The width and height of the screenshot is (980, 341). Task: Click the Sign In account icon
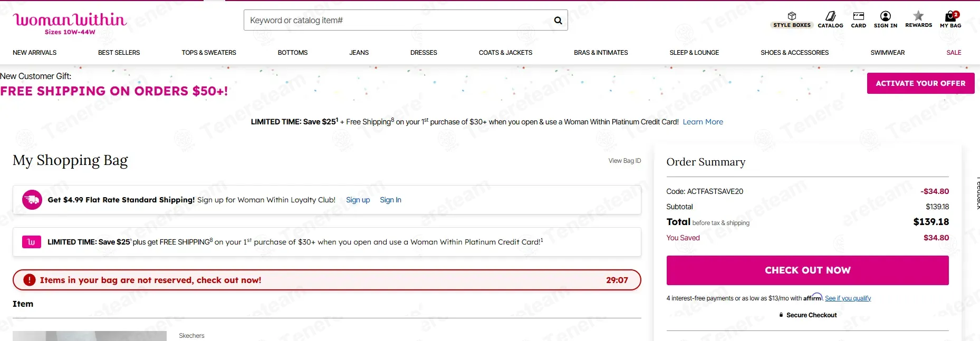(x=885, y=20)
